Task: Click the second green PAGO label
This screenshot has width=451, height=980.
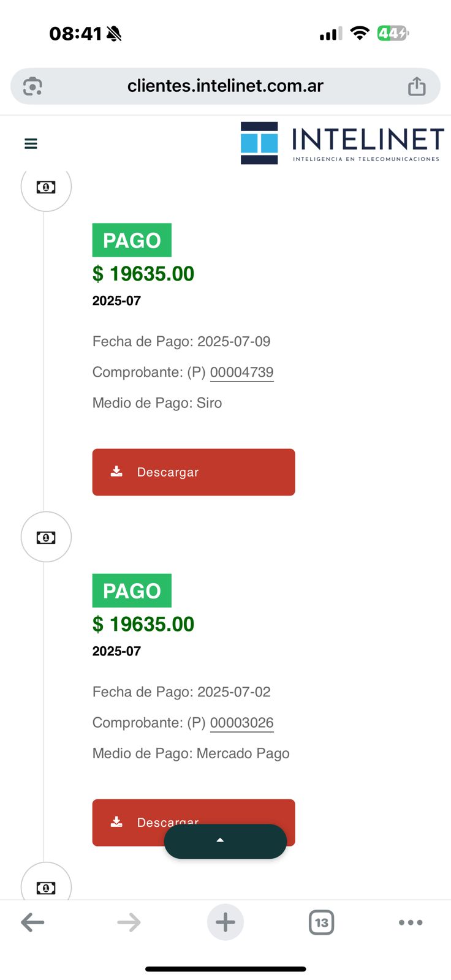Action: 132,590
